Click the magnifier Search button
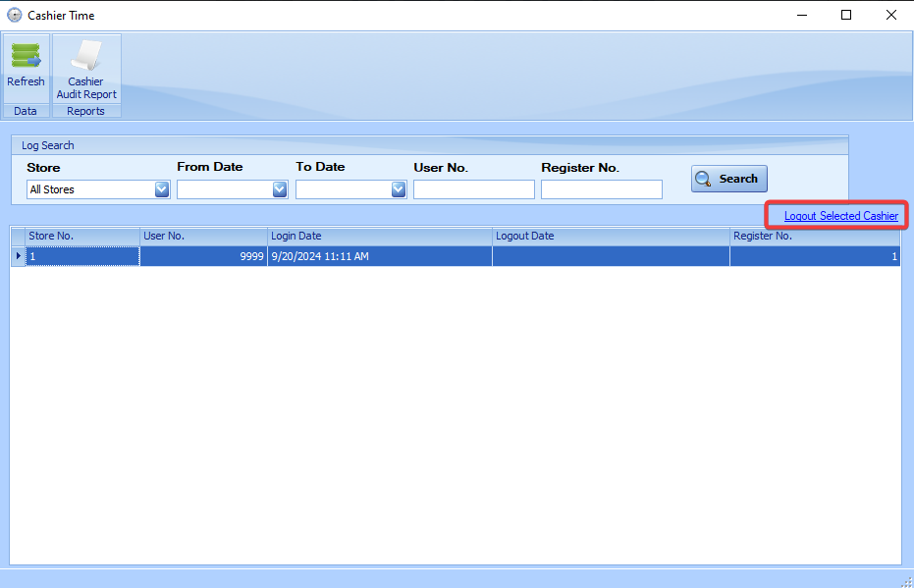914x588 pixels. coord(728,179)
